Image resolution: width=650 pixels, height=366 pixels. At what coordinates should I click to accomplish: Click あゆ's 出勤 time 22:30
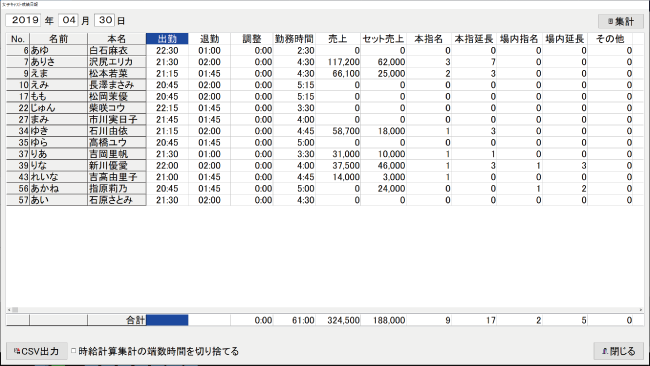(x=167, y=51)
